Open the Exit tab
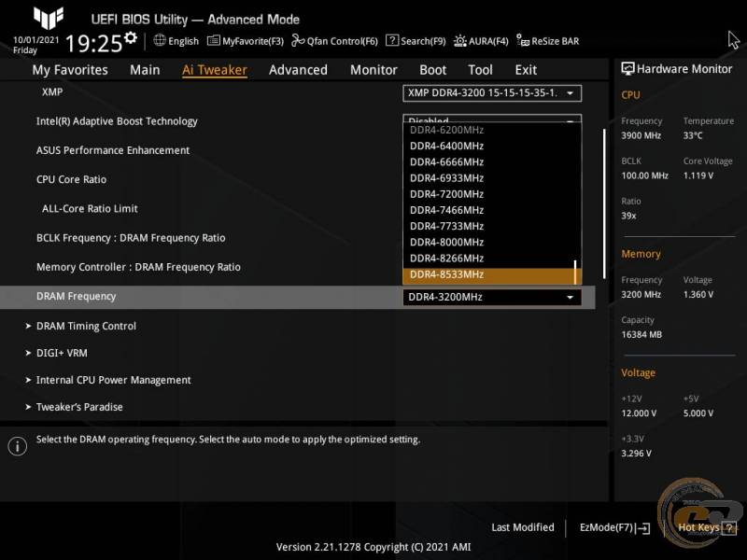The height and width of the screenshot is (560, 747). pyautogui.click(x=526, y=70)
